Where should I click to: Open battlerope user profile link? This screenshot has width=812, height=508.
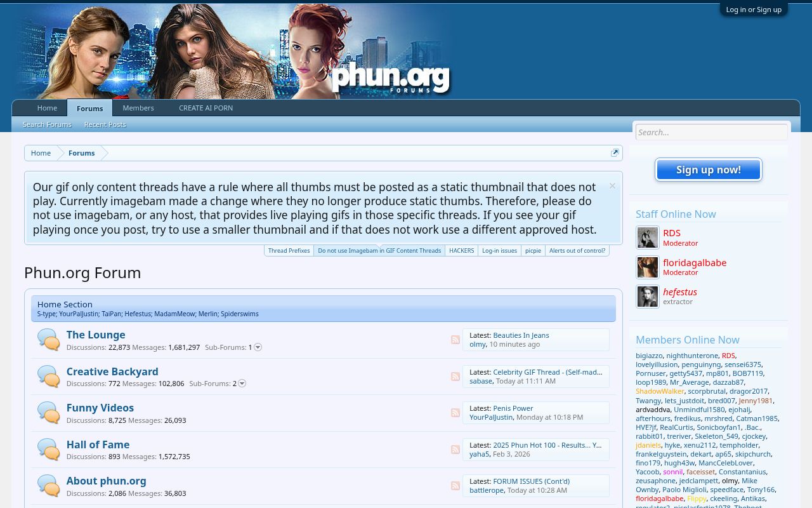487,490
